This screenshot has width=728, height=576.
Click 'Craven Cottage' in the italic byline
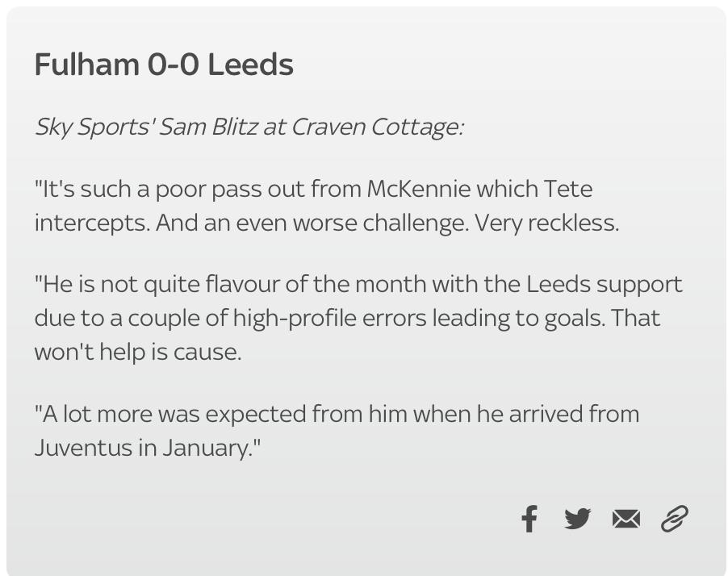[375, 127]
